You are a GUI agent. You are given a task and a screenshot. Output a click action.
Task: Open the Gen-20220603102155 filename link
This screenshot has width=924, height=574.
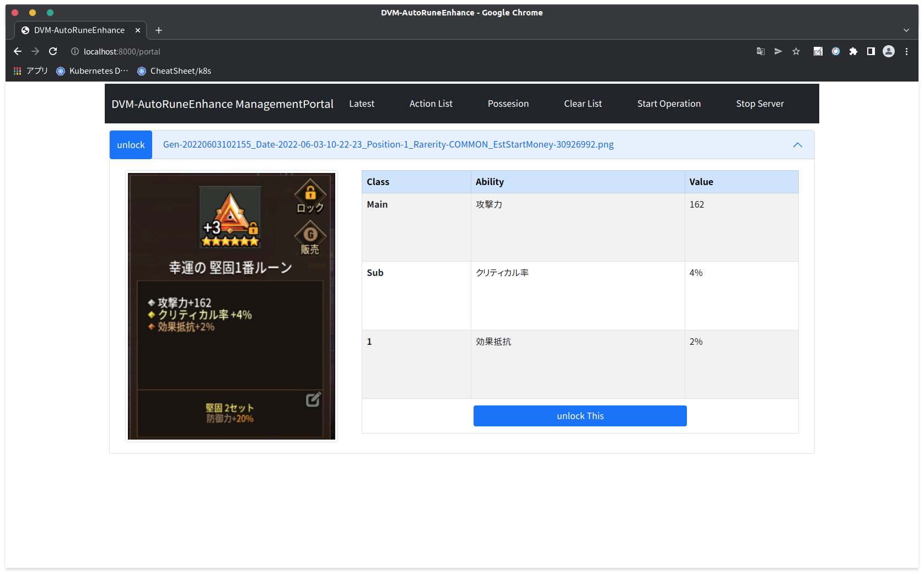[x=388, y=144]
